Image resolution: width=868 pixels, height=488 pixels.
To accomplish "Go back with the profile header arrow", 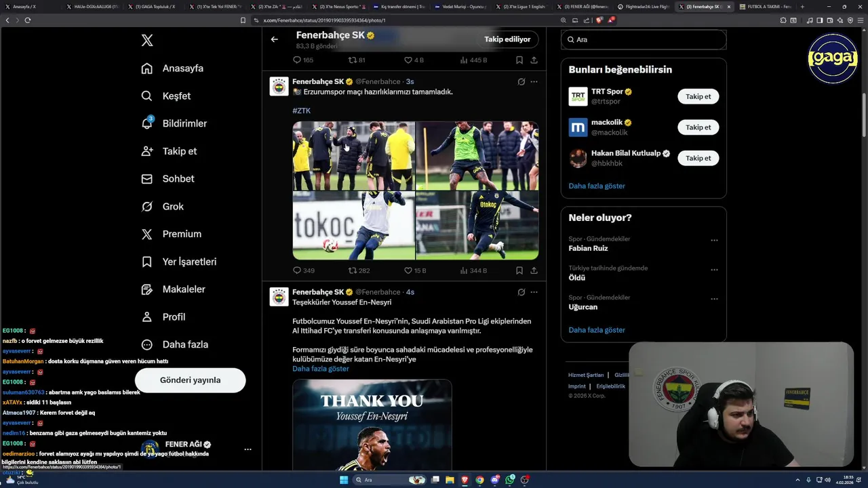I will [x=275, y=39].
